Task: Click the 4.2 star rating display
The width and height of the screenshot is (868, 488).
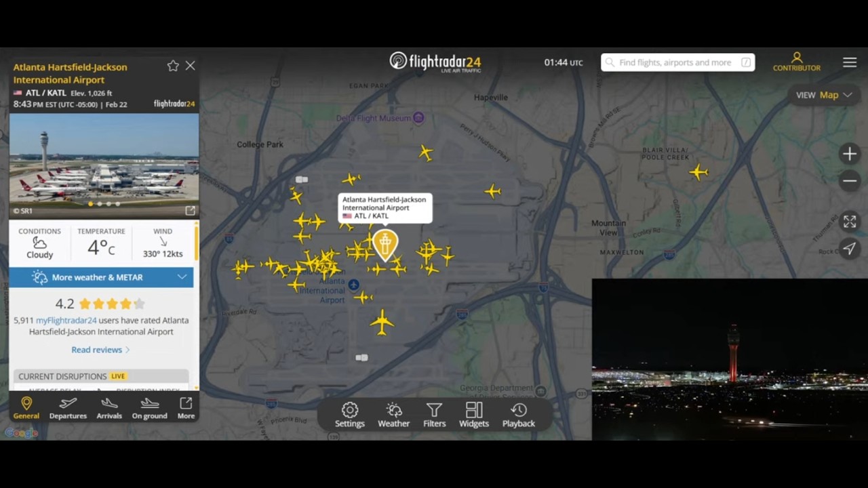Action: (100, 304)
